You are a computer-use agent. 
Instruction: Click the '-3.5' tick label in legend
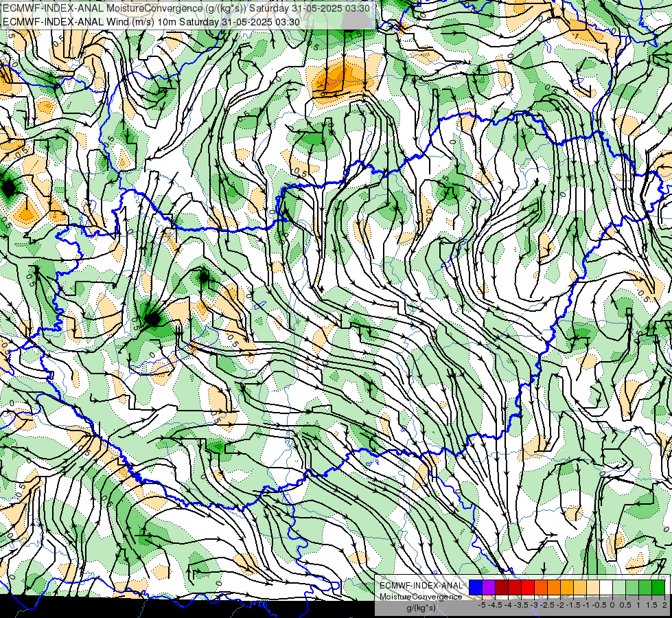coord(521,605)
